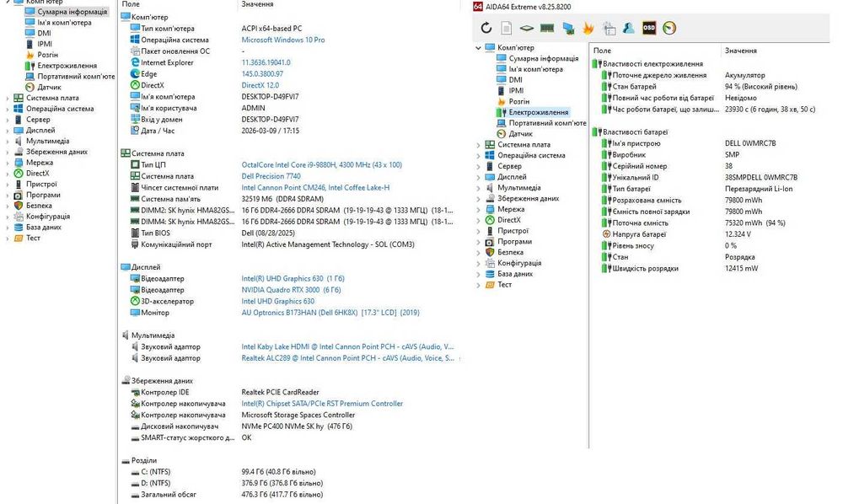Select the C: (NTFS) partition row
This screenshot has width=843, height=504.
pyautogui.click(x=290, y=472)
